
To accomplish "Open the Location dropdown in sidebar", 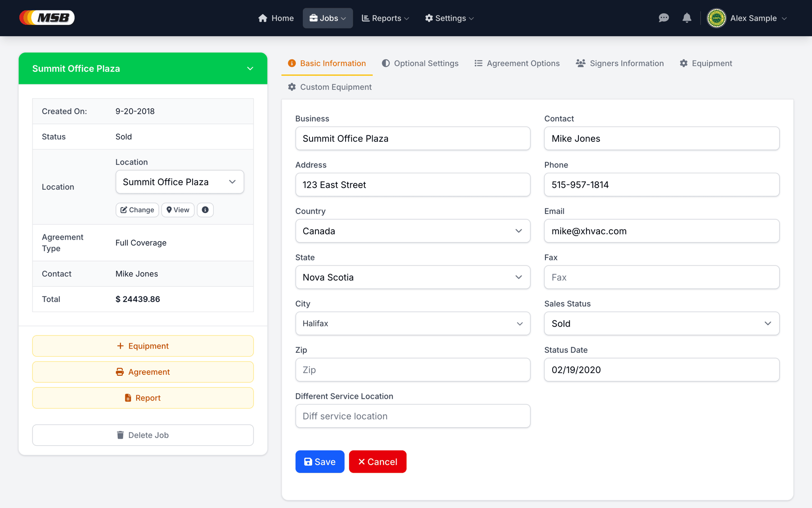I will [x=180, y=182].
